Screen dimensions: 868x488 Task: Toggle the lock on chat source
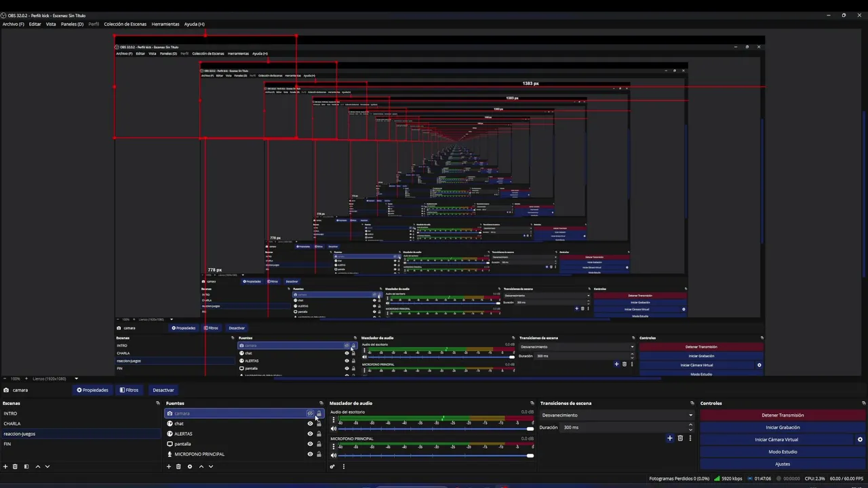[319, 424]
